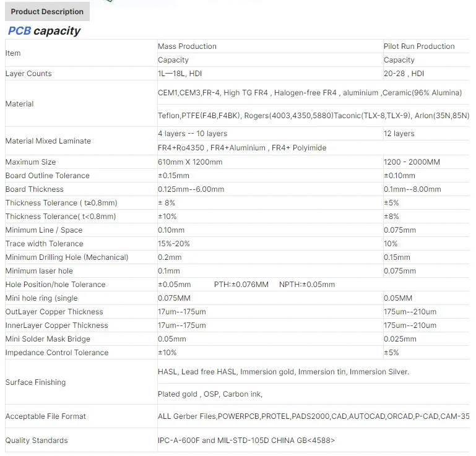Select the 'Item' header cell

(x=13, y=53)
